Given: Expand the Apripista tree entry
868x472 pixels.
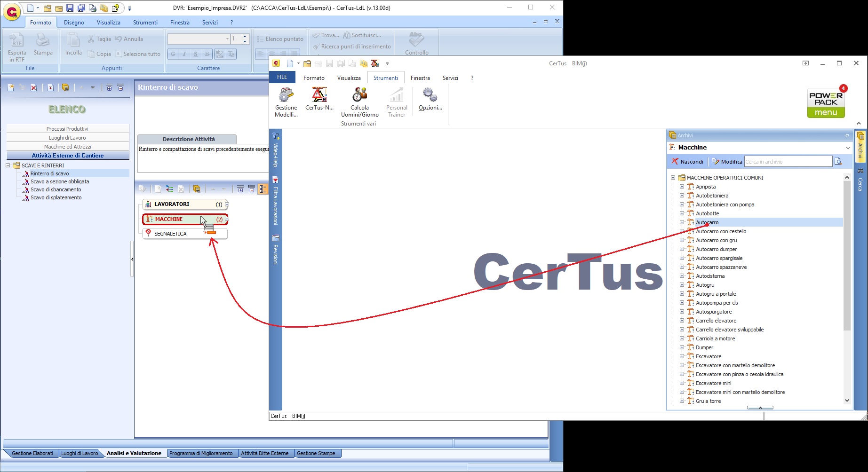Looking at the screenshot, I should pos(682,187).
